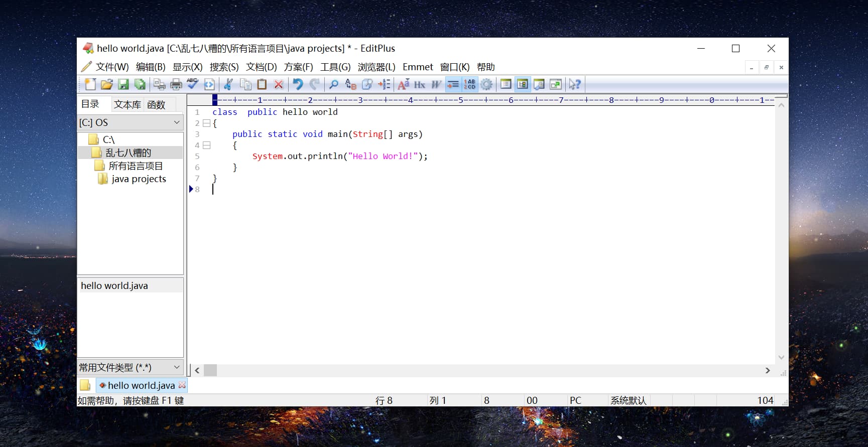
Task: Switch to the 文本库 tab
Action: pos(127,104)
